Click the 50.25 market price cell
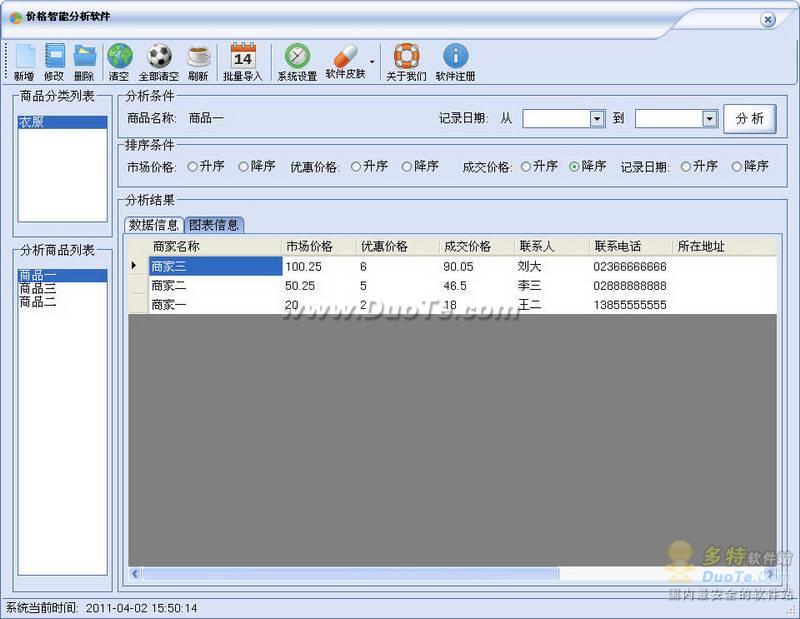This screenshot has width=800, height=619. pyautogui.click(x=320, y=286)
